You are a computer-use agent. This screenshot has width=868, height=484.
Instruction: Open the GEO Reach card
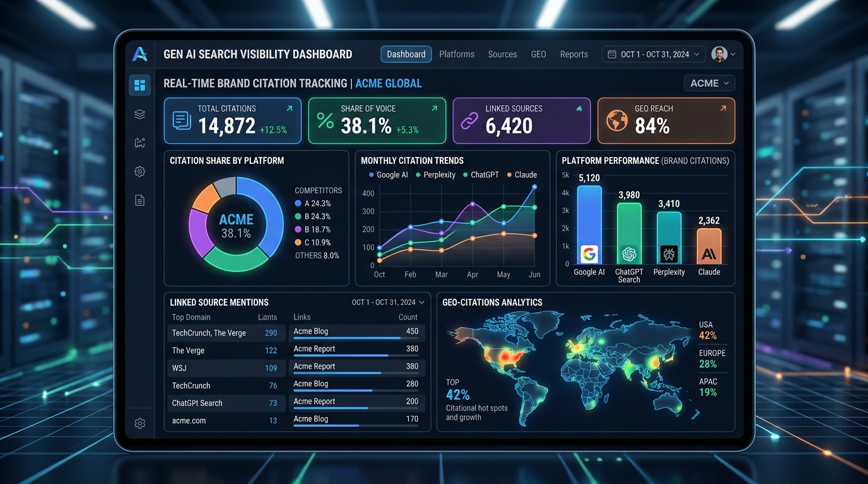point(666,121)
